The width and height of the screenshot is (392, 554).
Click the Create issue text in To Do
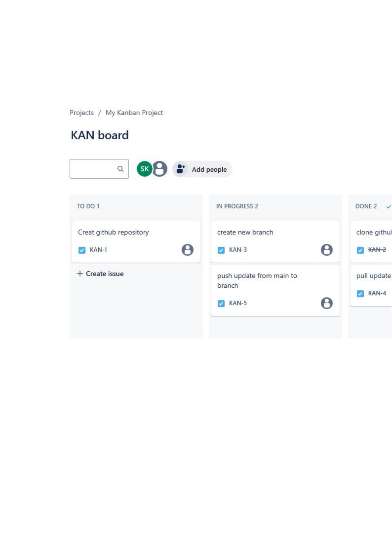click(x=105, y=274)
